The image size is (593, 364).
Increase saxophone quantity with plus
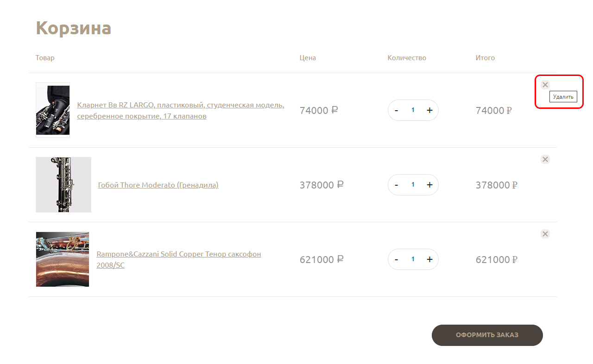point(429,259)
